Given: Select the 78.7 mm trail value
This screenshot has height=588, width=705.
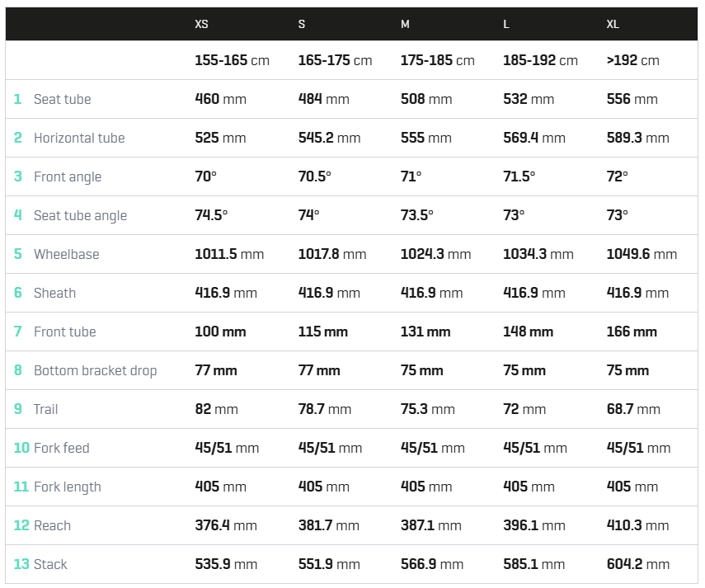Looking at the screenshot, I should (325, 409).
